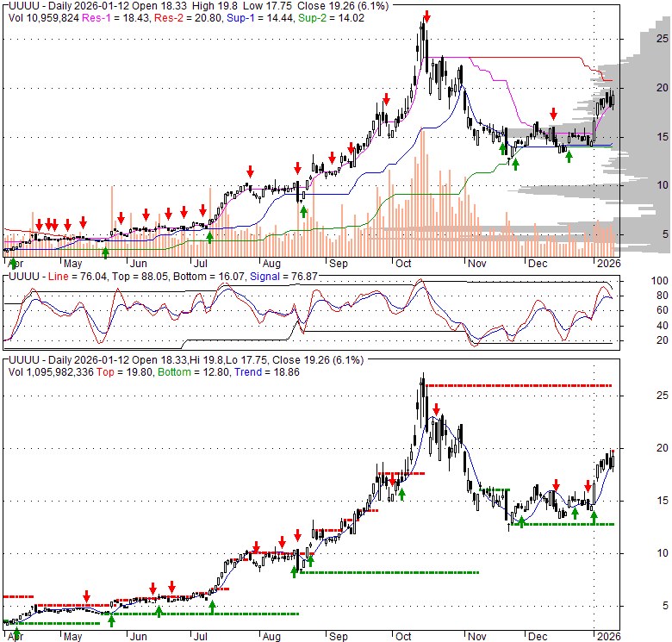Click the red arrow above the December candles, top chart
This screenshot has width=672, height=642.
(553, 114)
